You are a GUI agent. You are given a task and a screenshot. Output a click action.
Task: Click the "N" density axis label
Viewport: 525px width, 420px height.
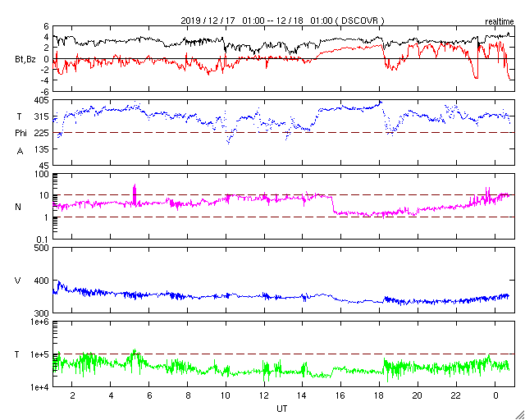pyautogui.click(x=18, y=207)
